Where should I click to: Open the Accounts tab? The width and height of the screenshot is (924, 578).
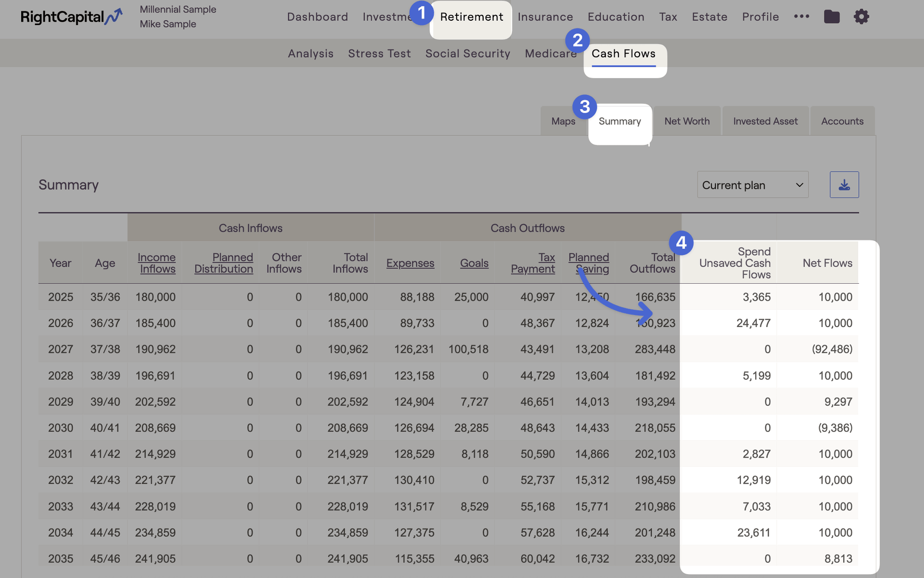click(842, 121)
